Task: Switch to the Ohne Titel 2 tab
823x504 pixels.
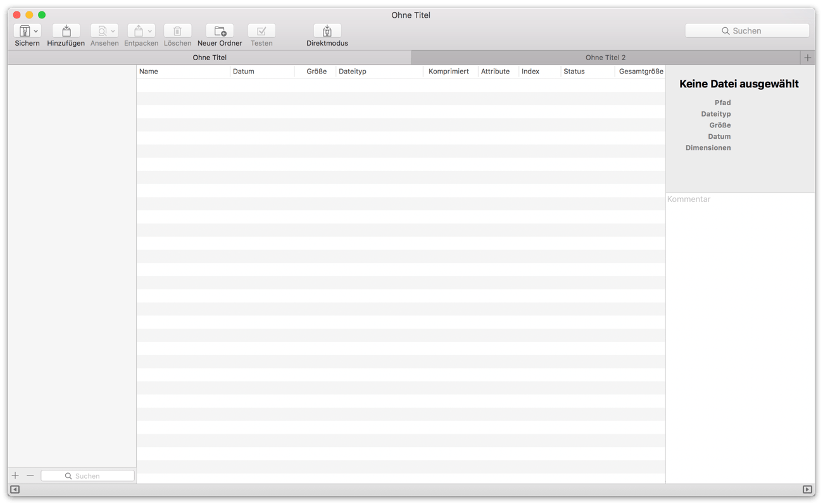Action: point(605,58)
